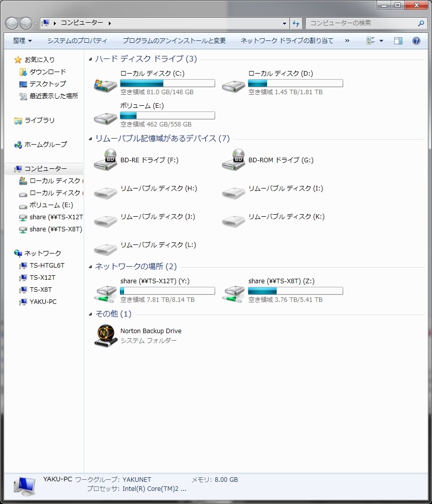Open ダウンロード in favorites
This screenshot has width=432, height=504.
click(x=47, y=72)
